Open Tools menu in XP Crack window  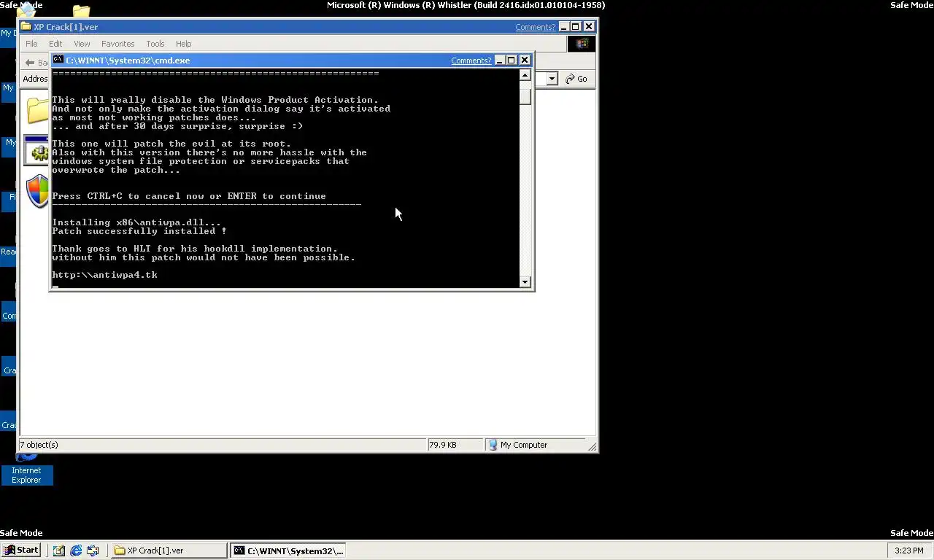[x=155, y=44]
